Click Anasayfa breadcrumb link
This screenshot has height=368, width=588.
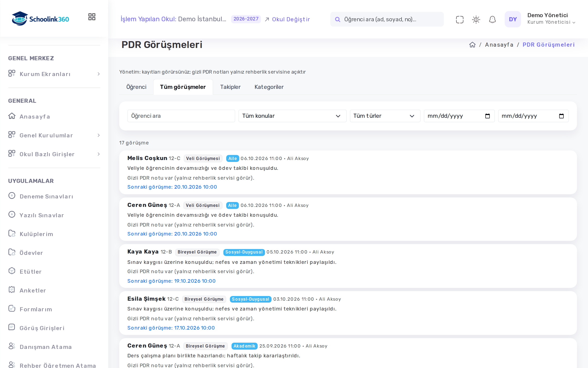click(x=499, y=45)
